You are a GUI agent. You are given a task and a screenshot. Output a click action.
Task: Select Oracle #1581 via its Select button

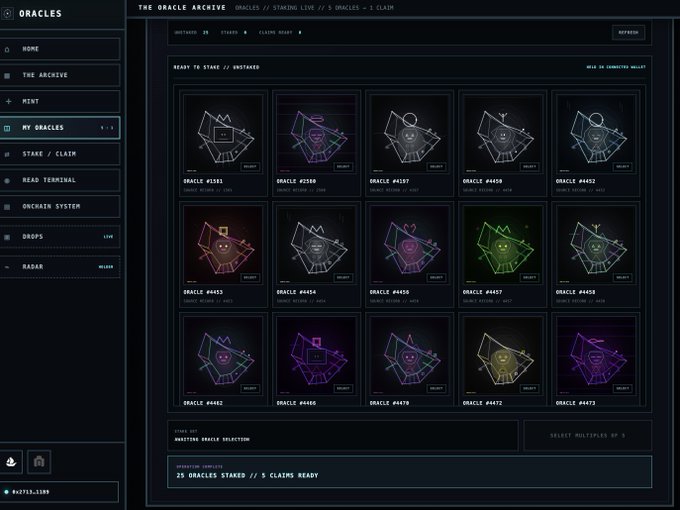[x=250, y=167]
